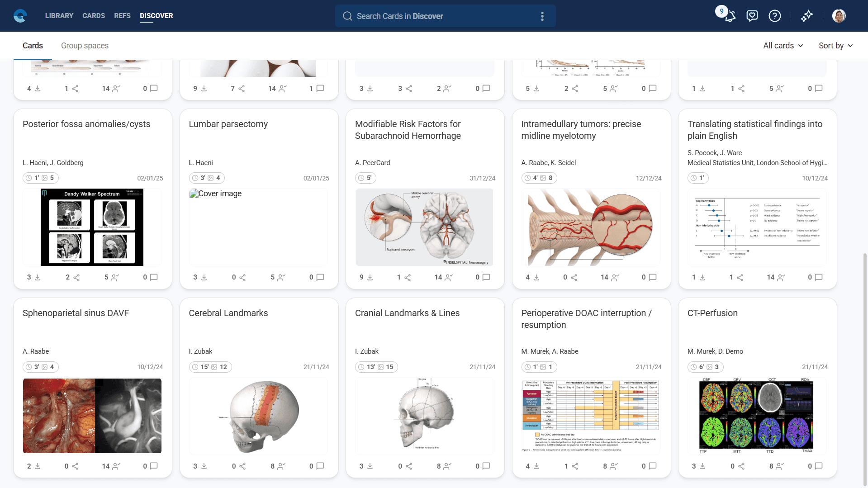Go to the Refs navigation item
Image resolution: width=868 pixels, height=488 pixels.
(122, 16)
